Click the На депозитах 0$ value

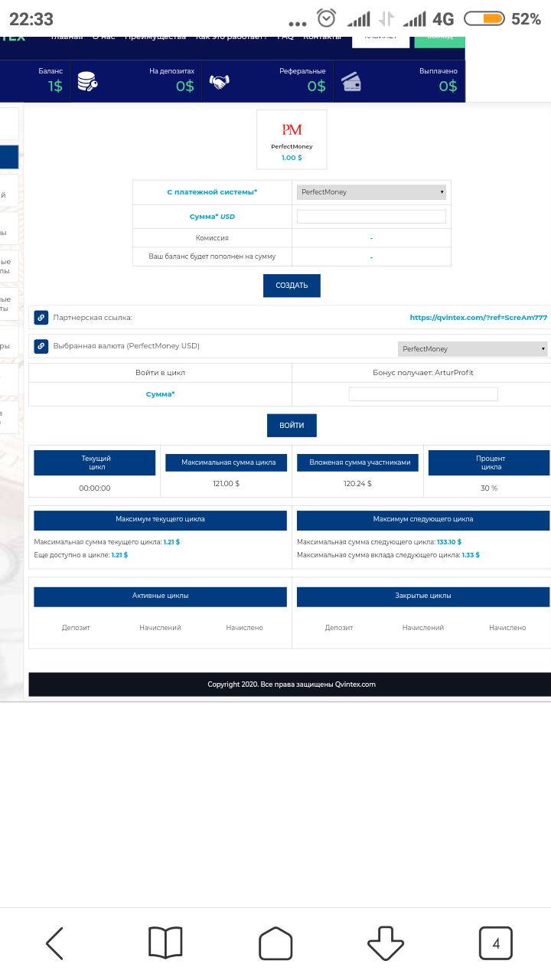click(x=185, y=87)
